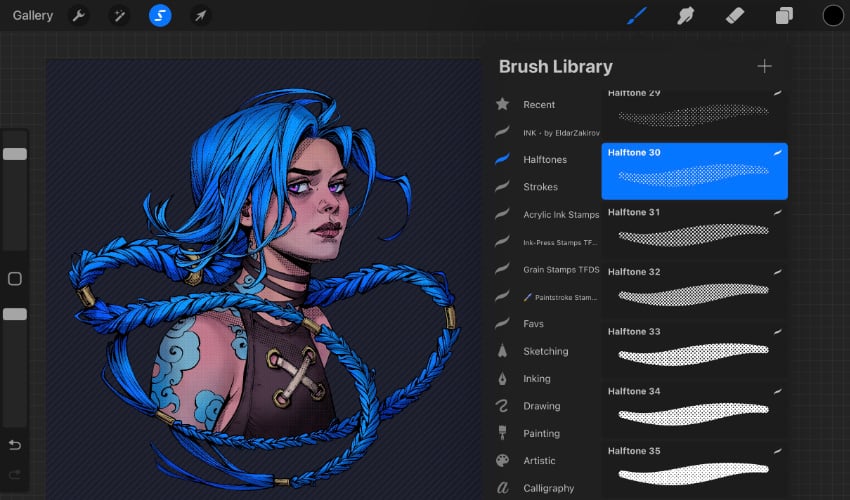850x500 pixels.
Task: Undo the last action
Action: click(x=15, y=445)
